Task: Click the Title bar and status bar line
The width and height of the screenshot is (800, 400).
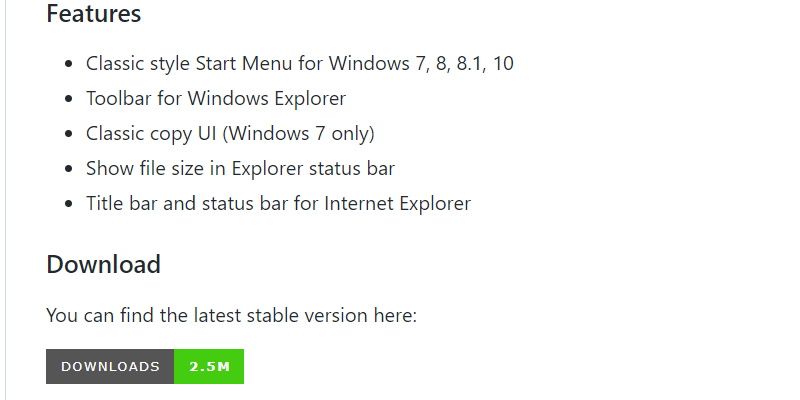Action: [x=278, y=203]
